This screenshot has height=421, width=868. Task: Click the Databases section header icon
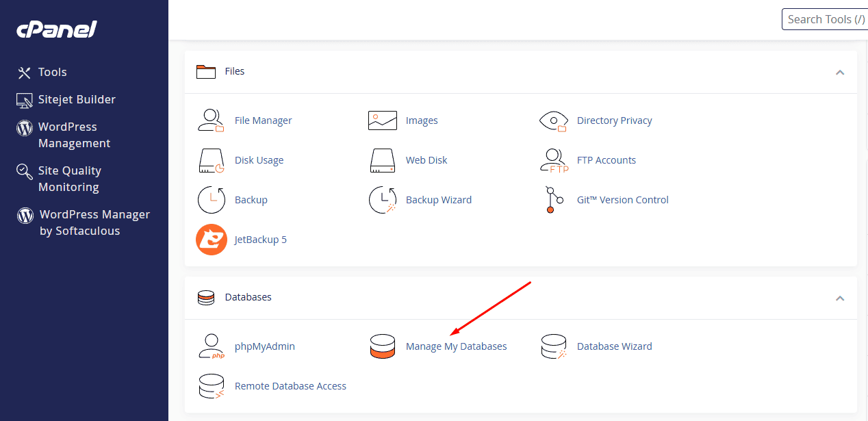pyautogui.click(x=206, y=298)
